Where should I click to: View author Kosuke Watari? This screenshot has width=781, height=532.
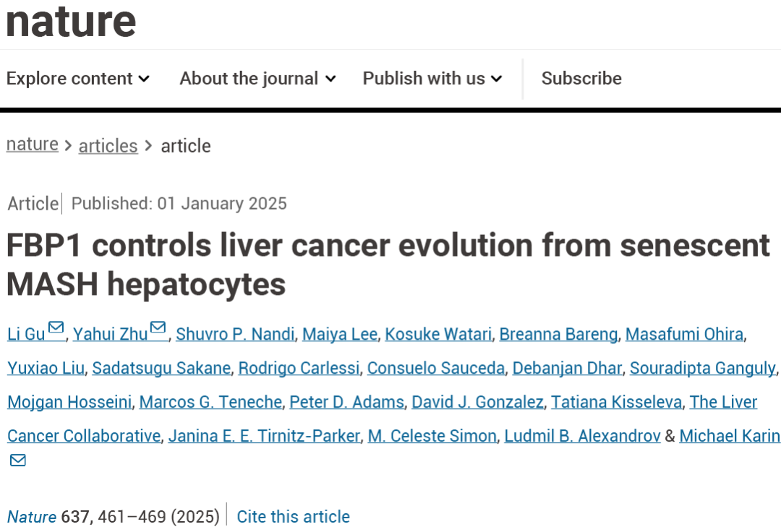(438, 334)
